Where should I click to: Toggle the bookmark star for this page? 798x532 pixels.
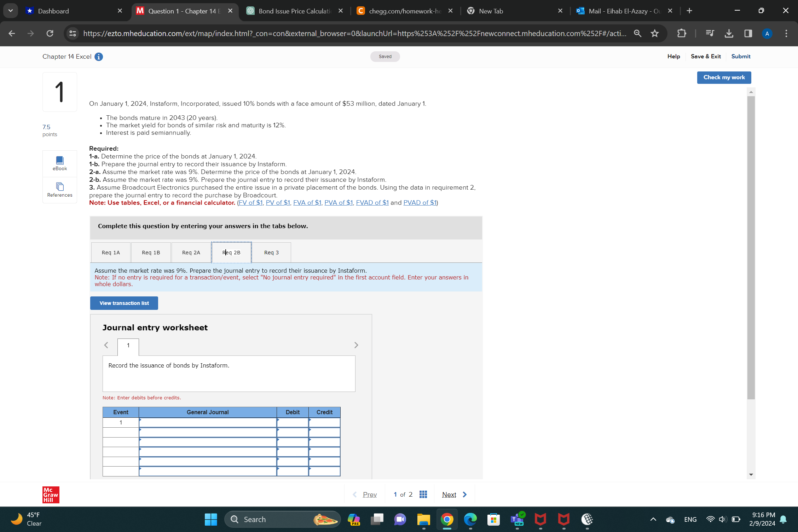(654, 33)
